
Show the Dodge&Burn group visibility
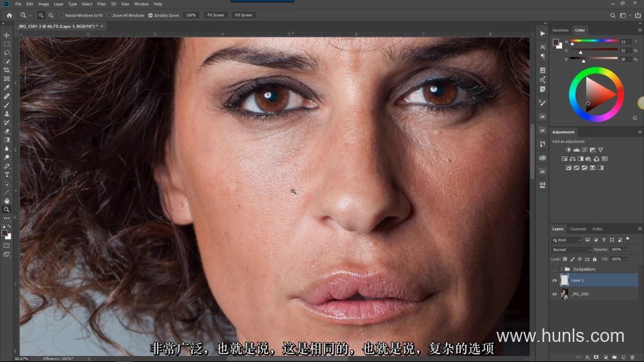point(555,269)
